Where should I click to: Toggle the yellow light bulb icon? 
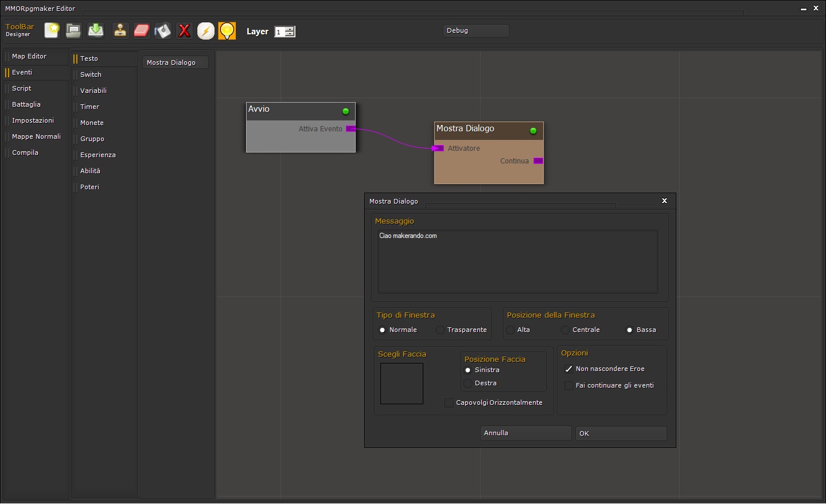point(227,31)
